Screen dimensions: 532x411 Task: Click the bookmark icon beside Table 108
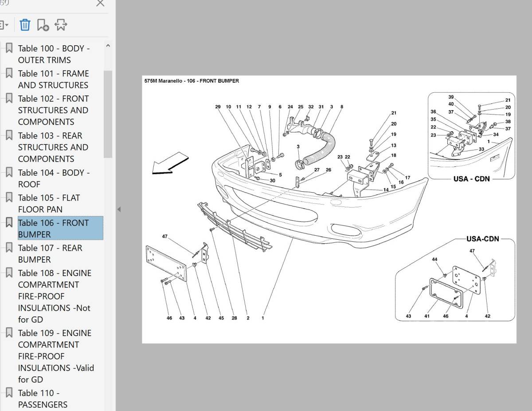point(9,273)
